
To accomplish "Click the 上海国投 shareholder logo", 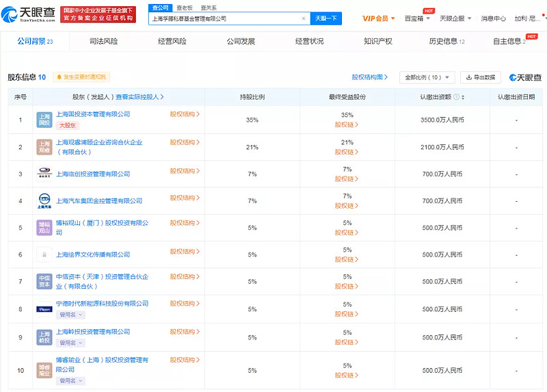I will [44, 120].
